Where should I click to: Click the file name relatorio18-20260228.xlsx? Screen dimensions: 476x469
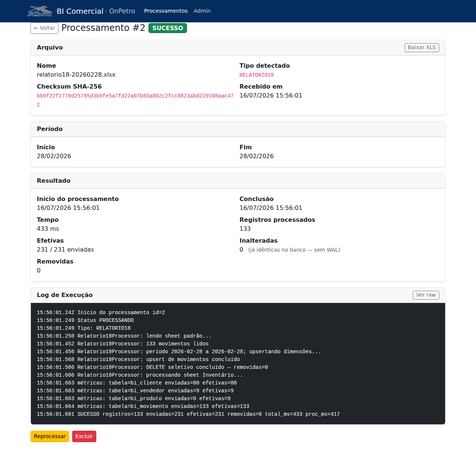tap(76, 74)
